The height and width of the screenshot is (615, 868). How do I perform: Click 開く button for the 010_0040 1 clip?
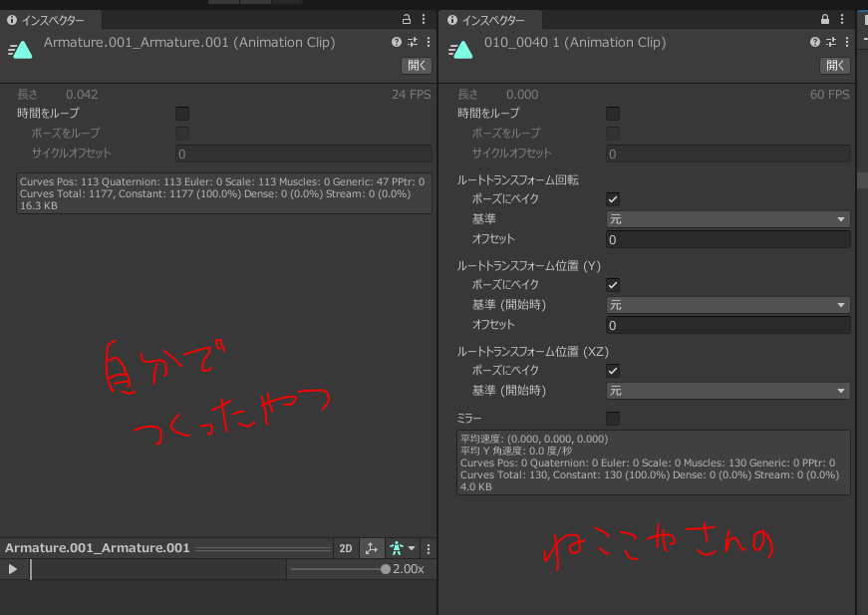pyautogui.click(x=835, y=66)
